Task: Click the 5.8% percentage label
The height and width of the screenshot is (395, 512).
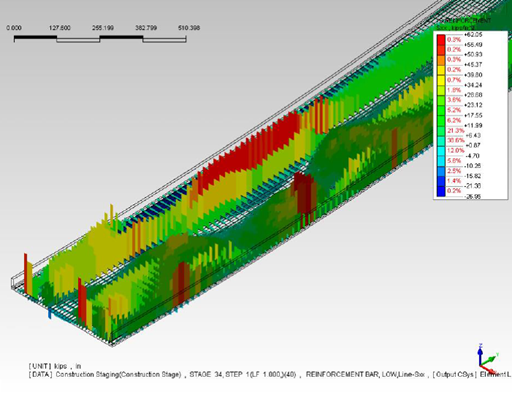Action: [454, 161]
